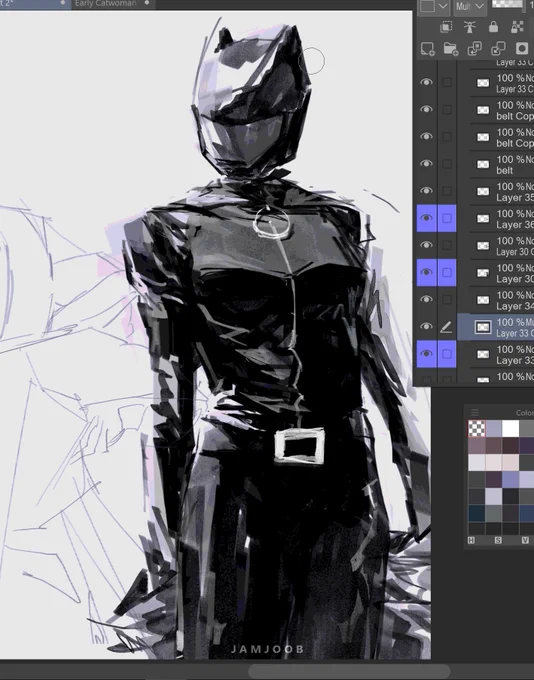Tick the checkbox next to Layer 34's eye

coord(447,300)
